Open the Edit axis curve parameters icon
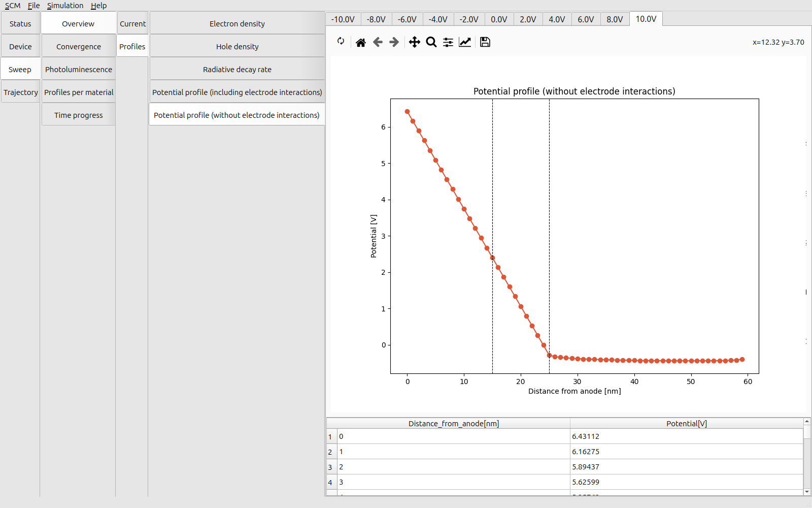The height and width of the screenshot is (508, 812). pyautogui.click(x=465, y=42)
